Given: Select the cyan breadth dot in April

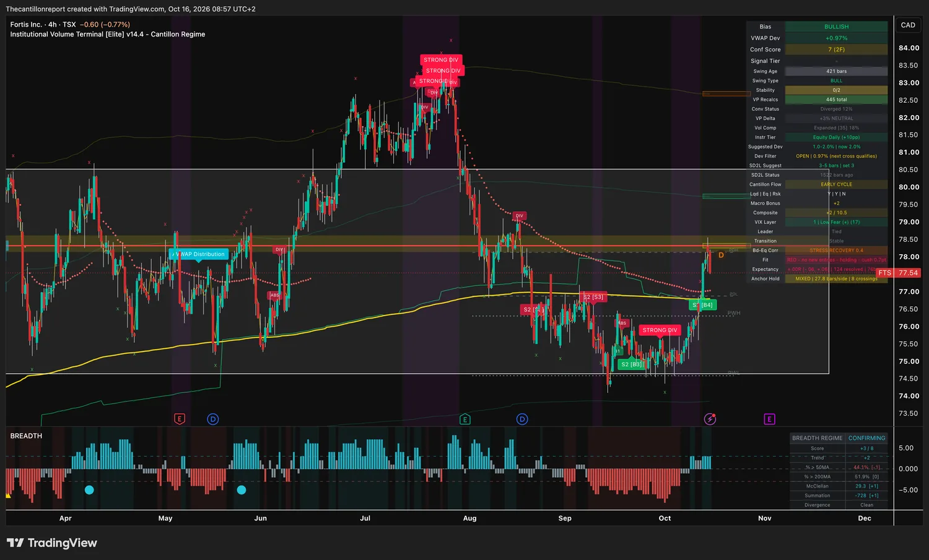Looking at the screenshot, I should tap(89, 489).
